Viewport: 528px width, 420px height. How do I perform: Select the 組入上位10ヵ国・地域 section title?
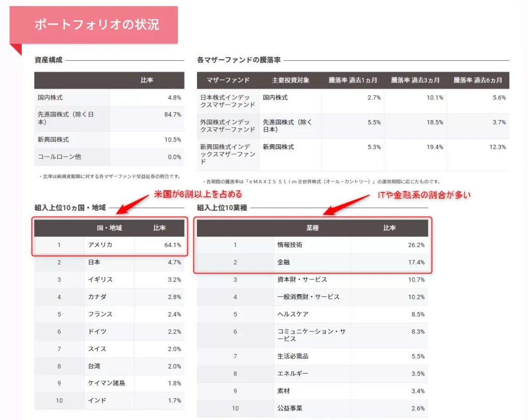coord(70,208)
